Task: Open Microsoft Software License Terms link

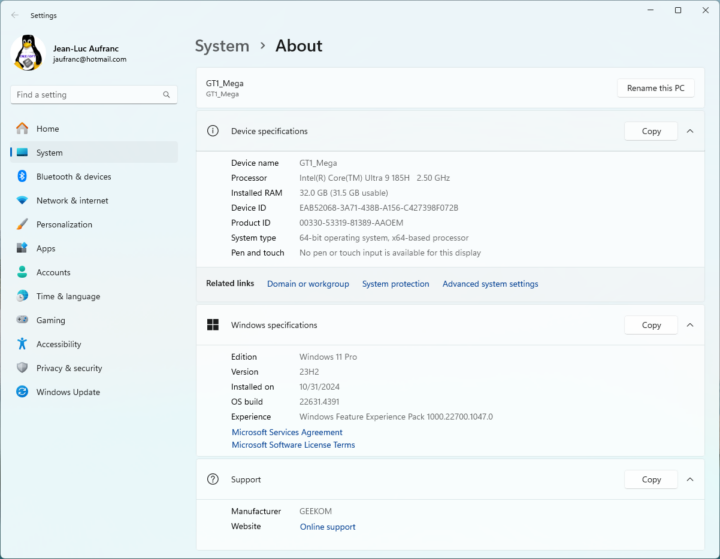Action: [293, 445]
